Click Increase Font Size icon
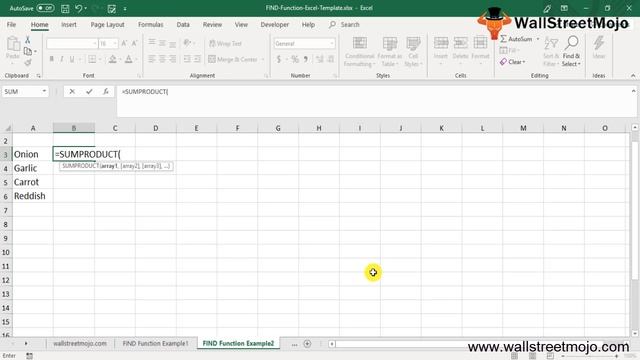 [x=124, y=43]
